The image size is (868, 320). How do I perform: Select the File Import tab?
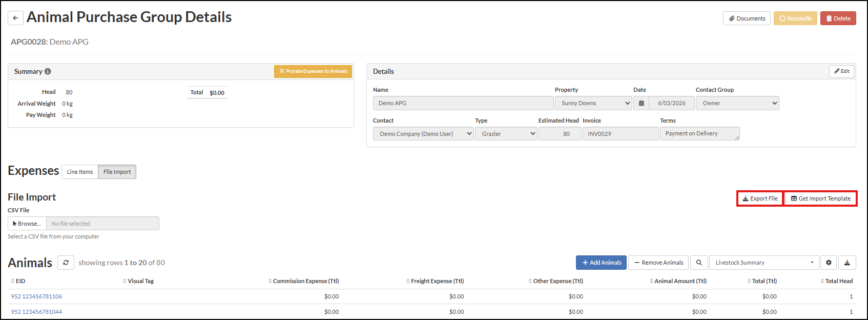click(x=117, y=172)
